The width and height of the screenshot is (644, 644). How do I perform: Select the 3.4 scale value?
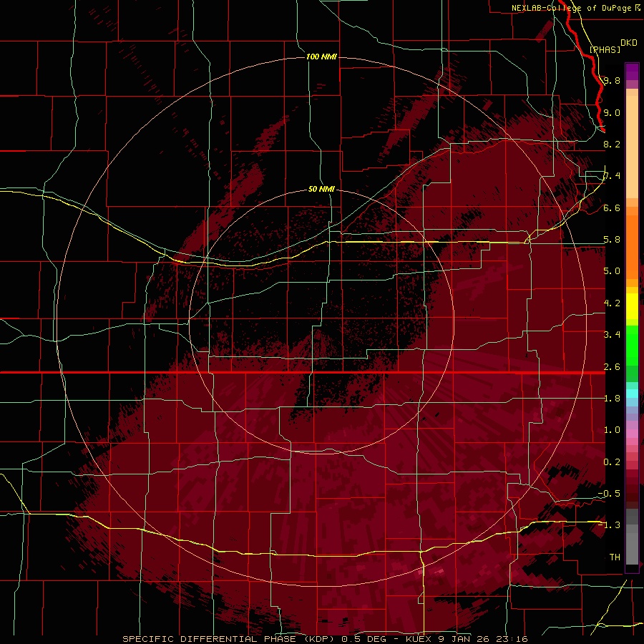(612, 335)
